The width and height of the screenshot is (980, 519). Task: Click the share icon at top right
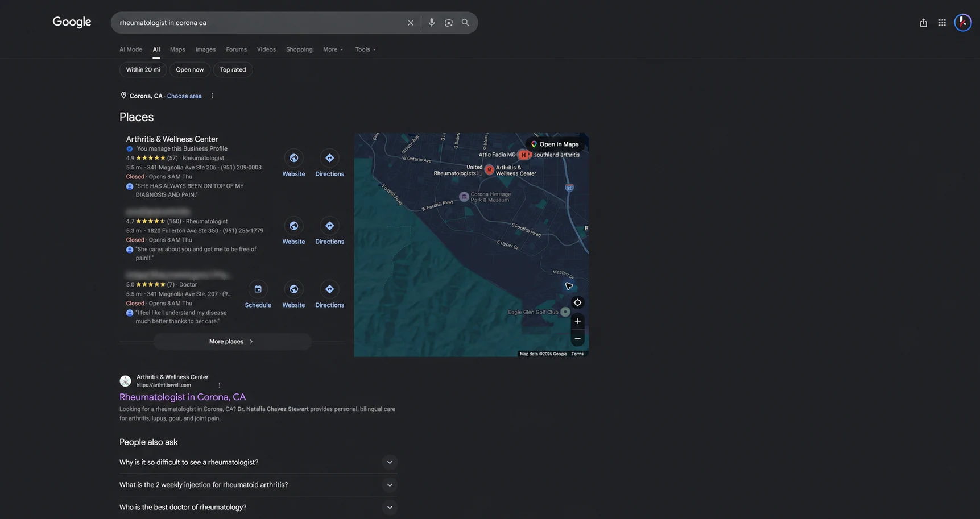pos(923,23)
